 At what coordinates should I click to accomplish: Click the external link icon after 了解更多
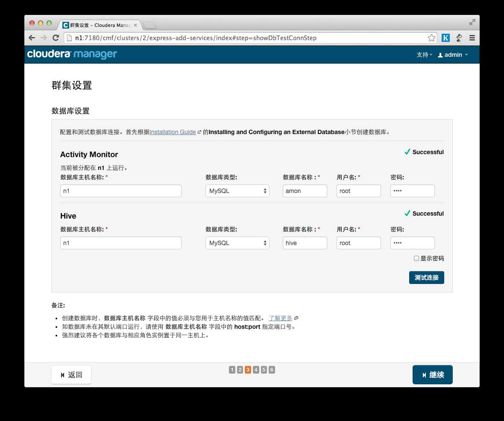click(x=296, y=318)
